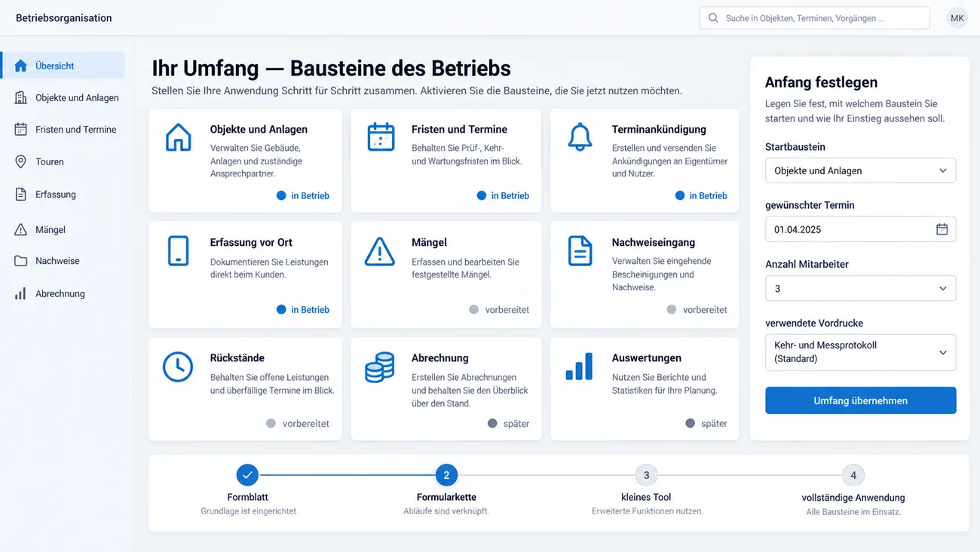Toggle 'in Betrieb' status on Objekte und Anlagen card
The image size is (980, 552).
302,195
